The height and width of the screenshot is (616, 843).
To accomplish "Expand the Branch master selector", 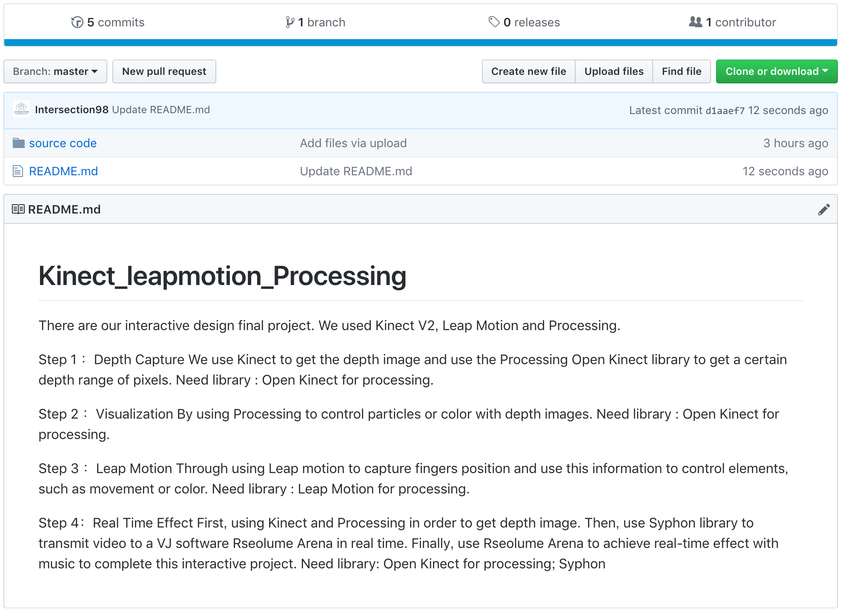I will coord(56,71).
